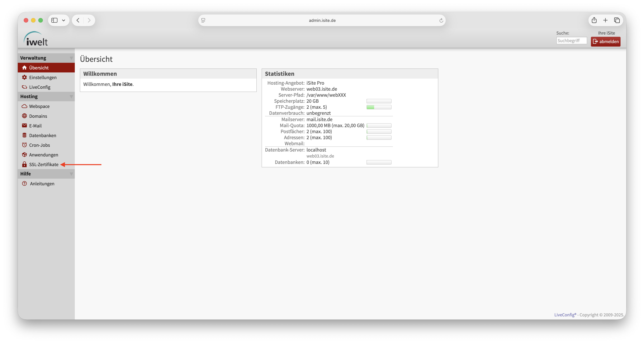Screen dimensions: 644x343
Task: Click the Webspace cloud icon
Action: coord(24,106)
